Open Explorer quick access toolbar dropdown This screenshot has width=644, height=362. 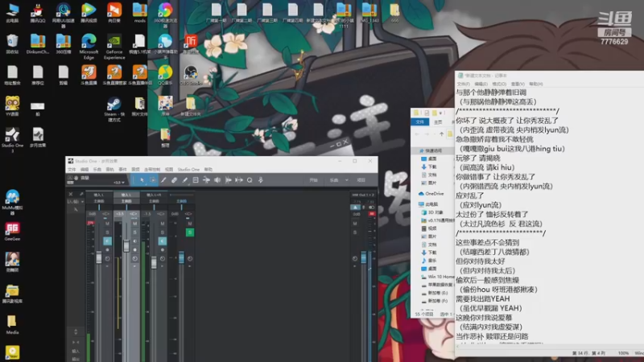(441, 113)
